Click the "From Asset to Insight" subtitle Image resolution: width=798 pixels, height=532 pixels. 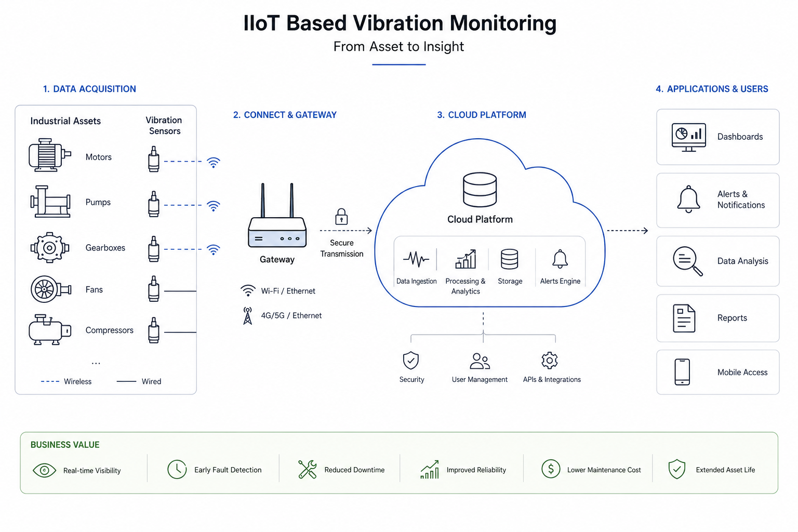(x=398, y=47)
